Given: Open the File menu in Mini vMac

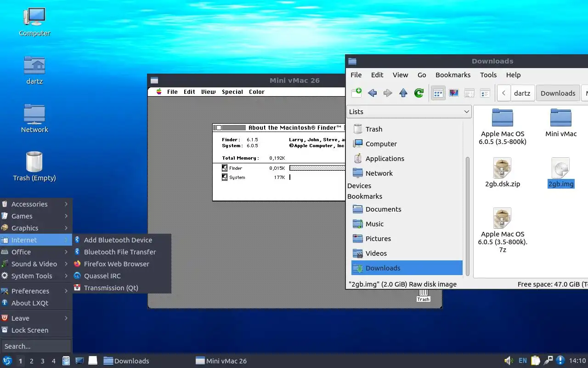Looking at the screenshot, I should coord(172,92).
